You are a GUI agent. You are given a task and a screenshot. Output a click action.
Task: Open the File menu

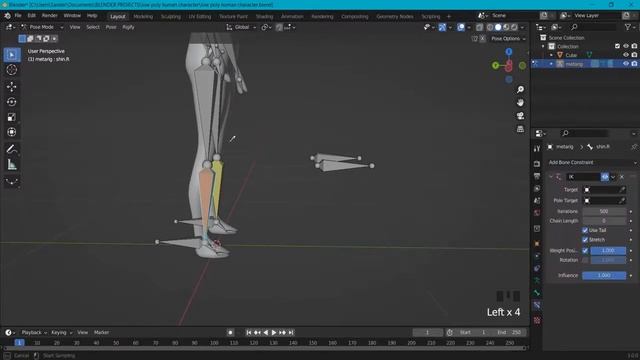18,16
